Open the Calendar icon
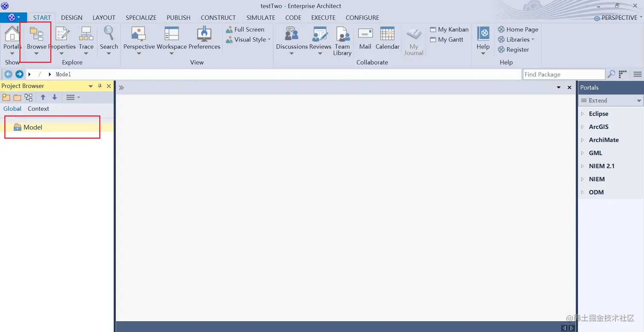 pyautogui.click(x=387, y=34)
